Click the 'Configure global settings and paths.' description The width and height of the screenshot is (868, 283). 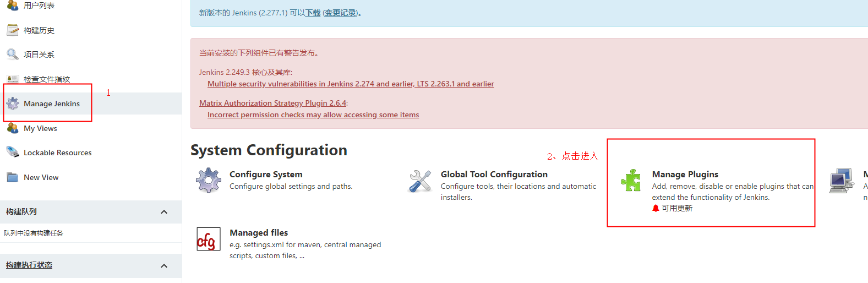pos(291,186)
